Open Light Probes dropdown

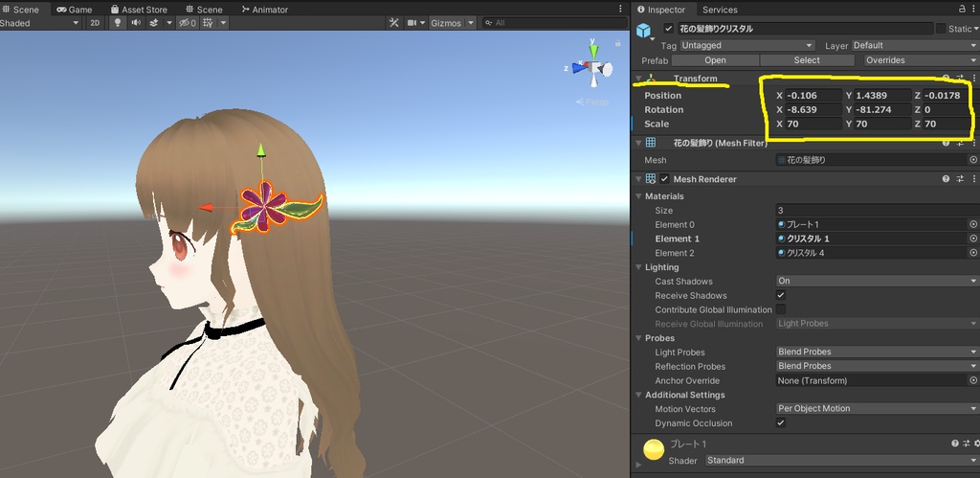(877, 352)
